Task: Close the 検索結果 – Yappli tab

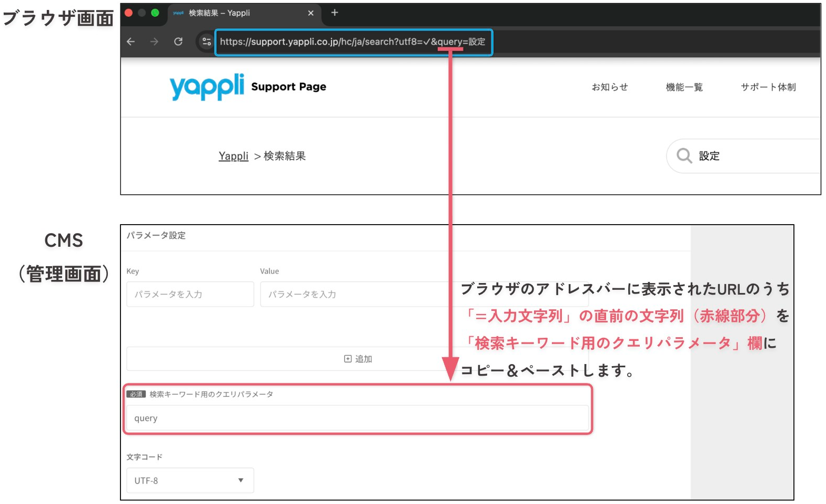Action: point(311,13)
